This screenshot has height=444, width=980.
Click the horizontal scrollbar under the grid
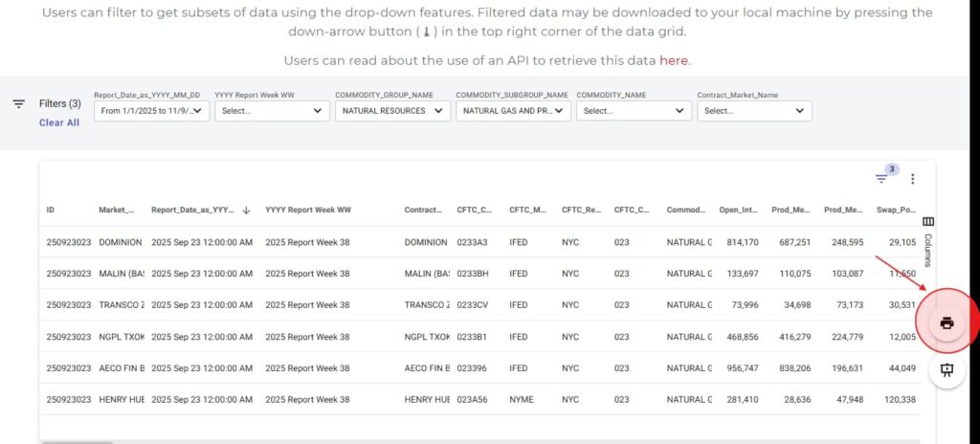(77, 442)
